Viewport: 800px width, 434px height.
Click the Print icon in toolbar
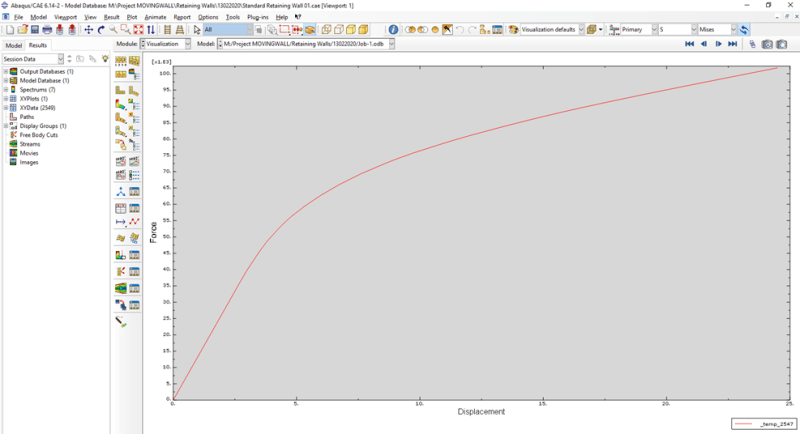point(47,30)
